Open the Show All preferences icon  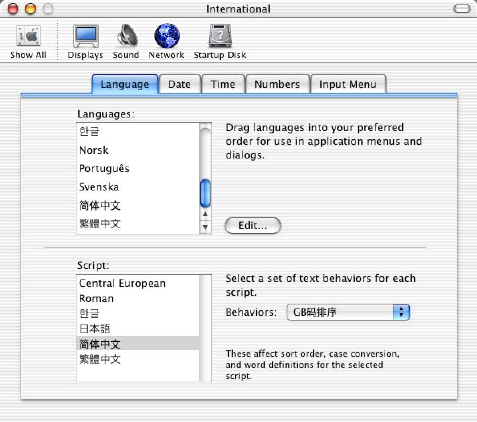(x=29, y=36)
